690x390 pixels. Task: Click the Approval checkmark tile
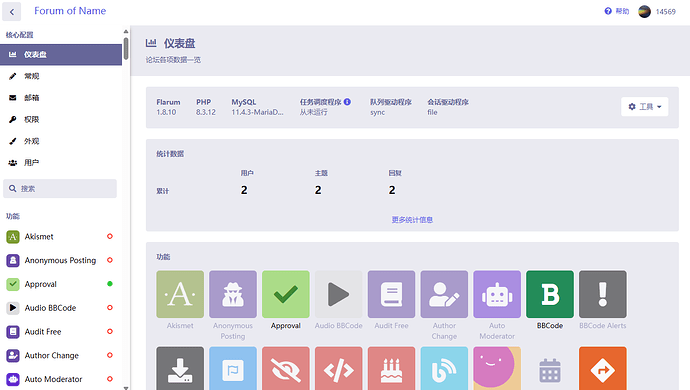tap(286, 294)
